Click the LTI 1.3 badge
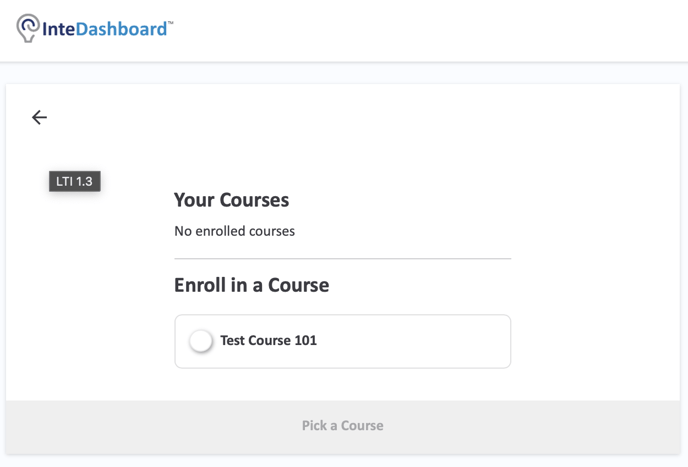Screen dimensions: 688x467 (75, 181)
